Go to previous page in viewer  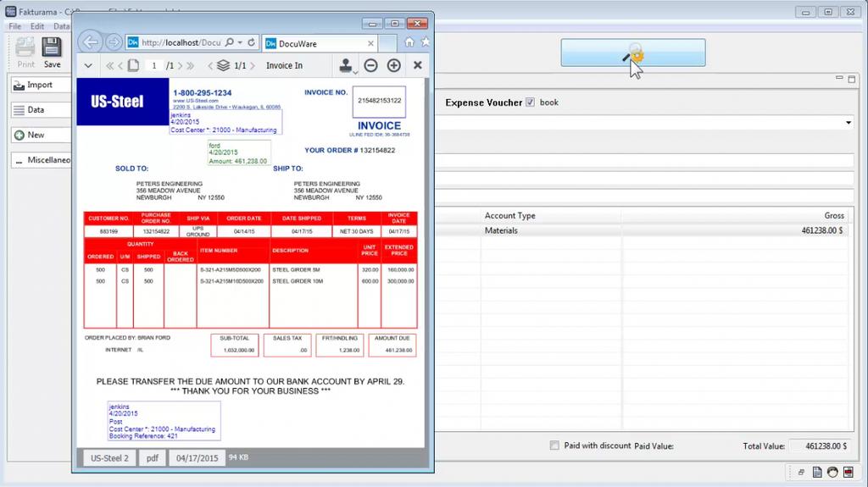coord(120,66)
